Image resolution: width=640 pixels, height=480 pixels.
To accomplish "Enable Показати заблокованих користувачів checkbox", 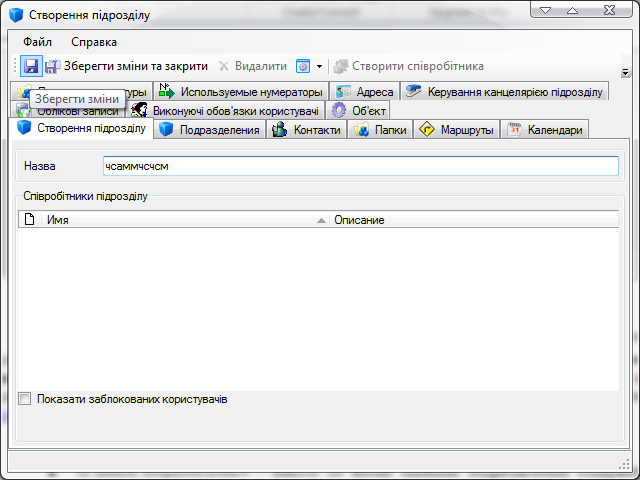I will (x=25, y=399).
